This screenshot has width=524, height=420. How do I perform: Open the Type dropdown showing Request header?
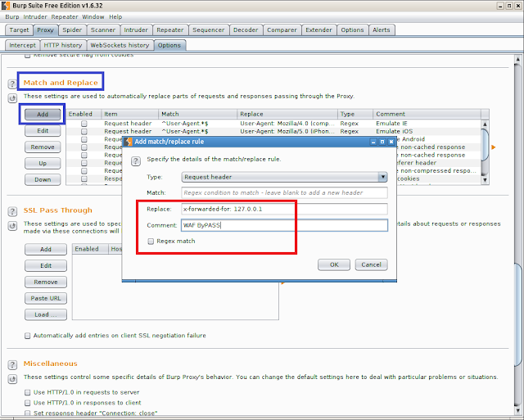click(284, 177)
